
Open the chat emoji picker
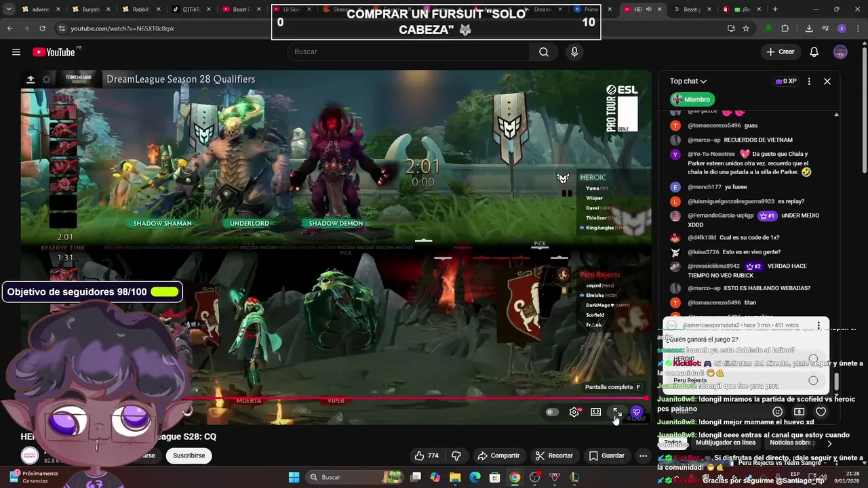pyautogui.click(x=778, y=411)
